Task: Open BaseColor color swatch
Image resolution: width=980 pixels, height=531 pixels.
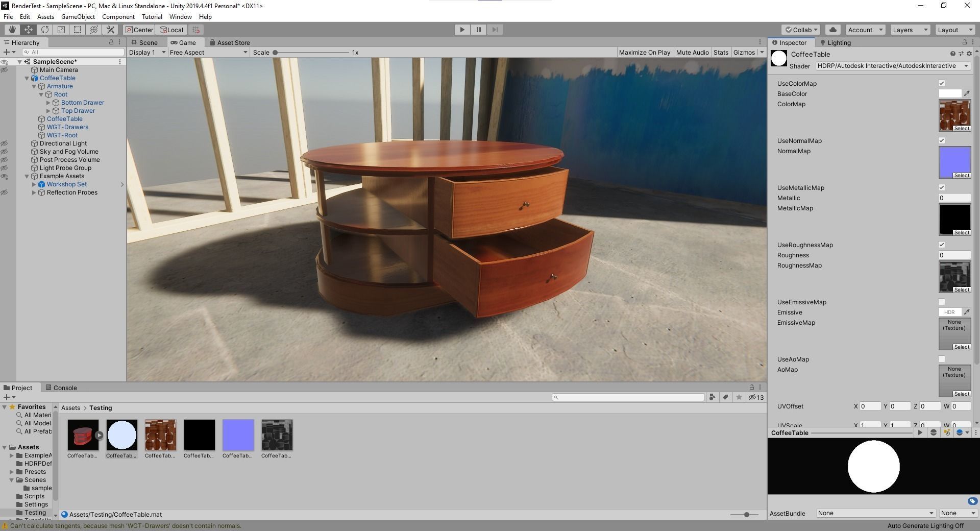Action: pos(949,93)
